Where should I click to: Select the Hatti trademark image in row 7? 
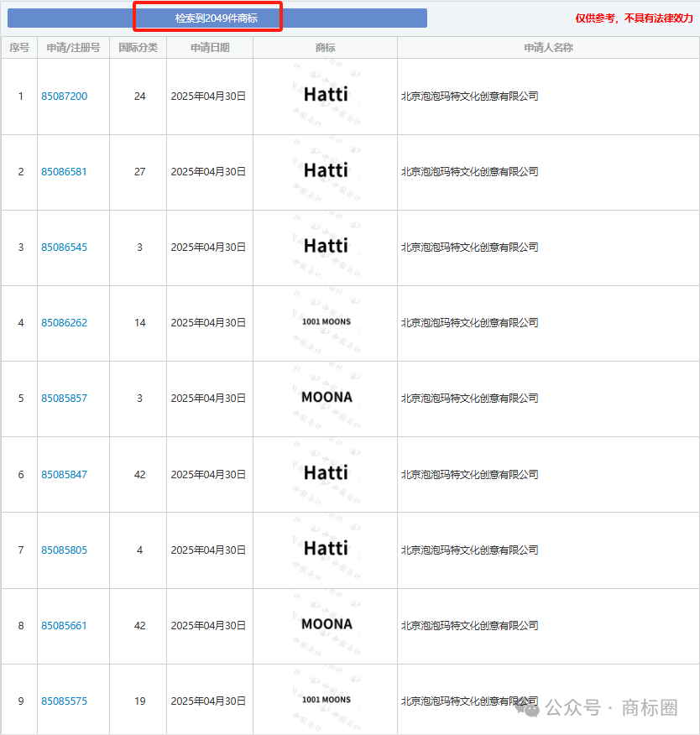point(326,549)
